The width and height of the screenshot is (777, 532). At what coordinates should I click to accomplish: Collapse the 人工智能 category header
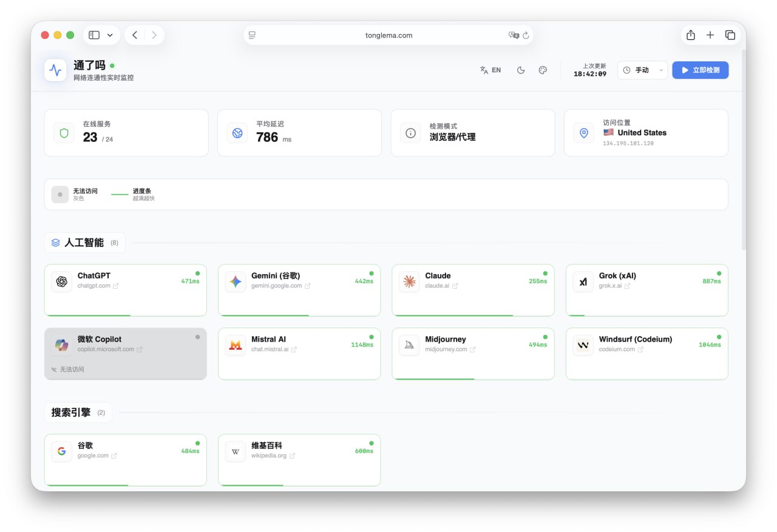(84, 243)
